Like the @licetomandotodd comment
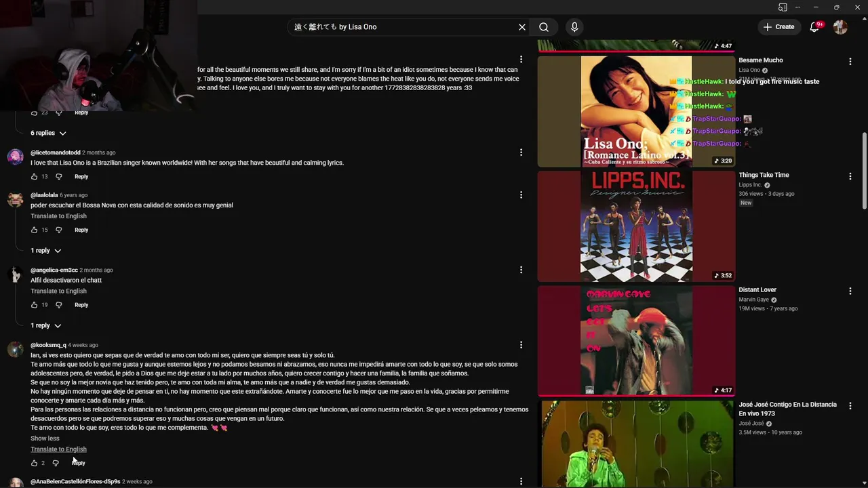The image size is (868, 488). (35, 177)
